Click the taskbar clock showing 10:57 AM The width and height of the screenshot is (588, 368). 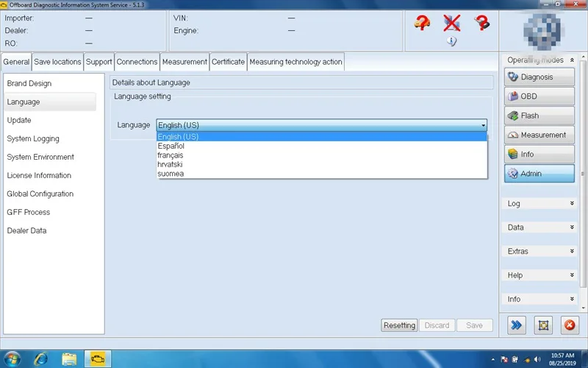point(562,359)
